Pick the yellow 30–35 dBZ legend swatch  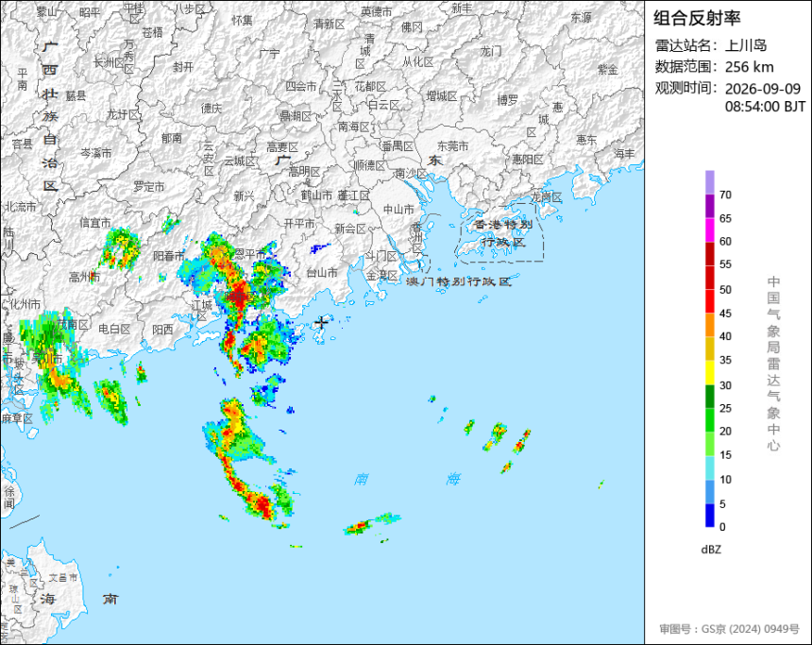(709, 372)
